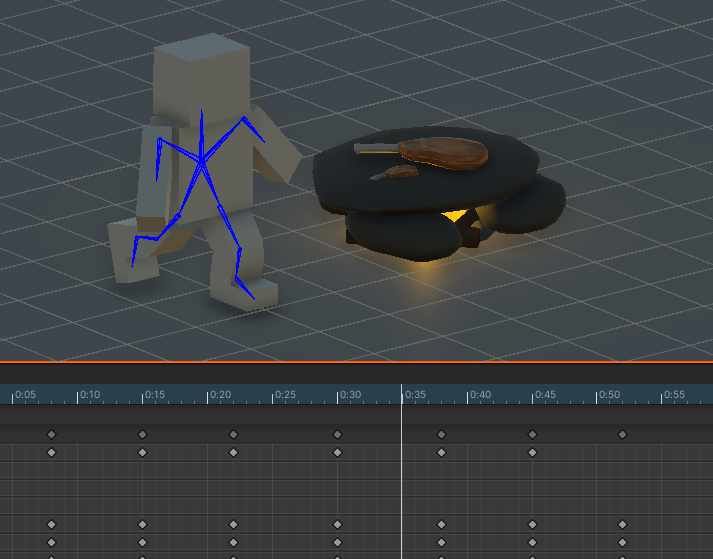
Task: Select the first keyframe in the top row
Action: tap(51, 434)
